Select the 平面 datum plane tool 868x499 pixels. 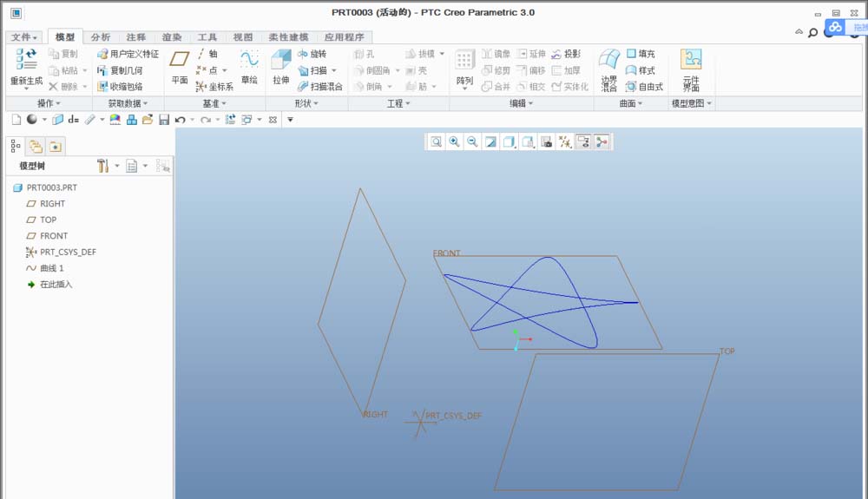coord(180,67)
